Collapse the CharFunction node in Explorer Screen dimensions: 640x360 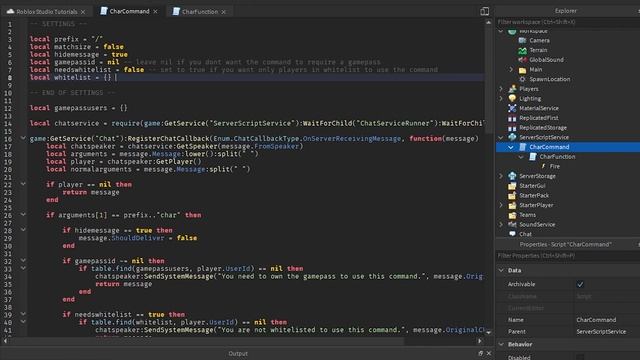pos(521,157)
